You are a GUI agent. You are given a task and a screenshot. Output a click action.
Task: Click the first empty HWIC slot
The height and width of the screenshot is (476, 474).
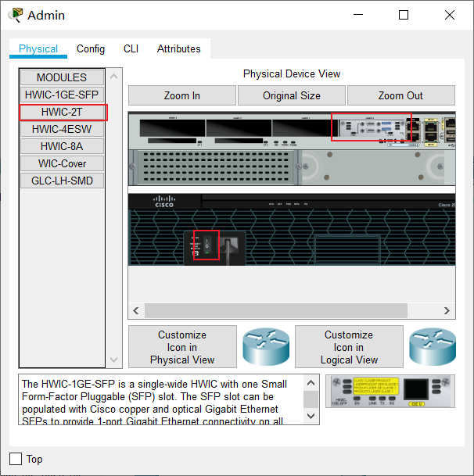point(172,128)
